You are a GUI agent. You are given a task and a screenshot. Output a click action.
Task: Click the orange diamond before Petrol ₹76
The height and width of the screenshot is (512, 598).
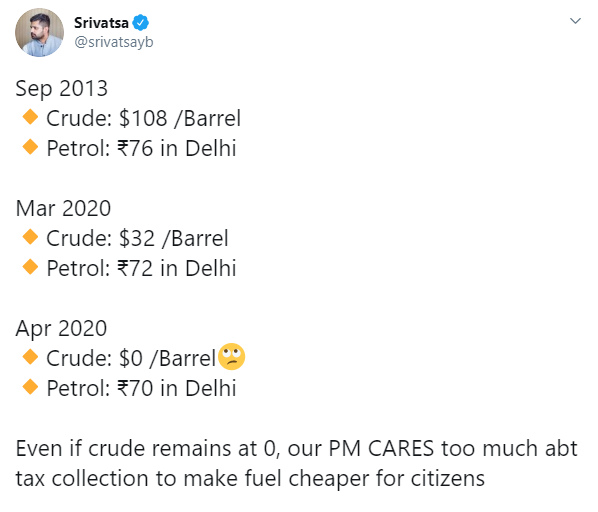pos(30,147)
